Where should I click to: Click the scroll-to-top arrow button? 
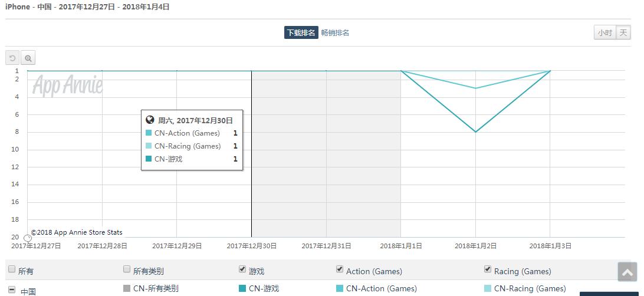pyautogui.click(x=627, y=272)
